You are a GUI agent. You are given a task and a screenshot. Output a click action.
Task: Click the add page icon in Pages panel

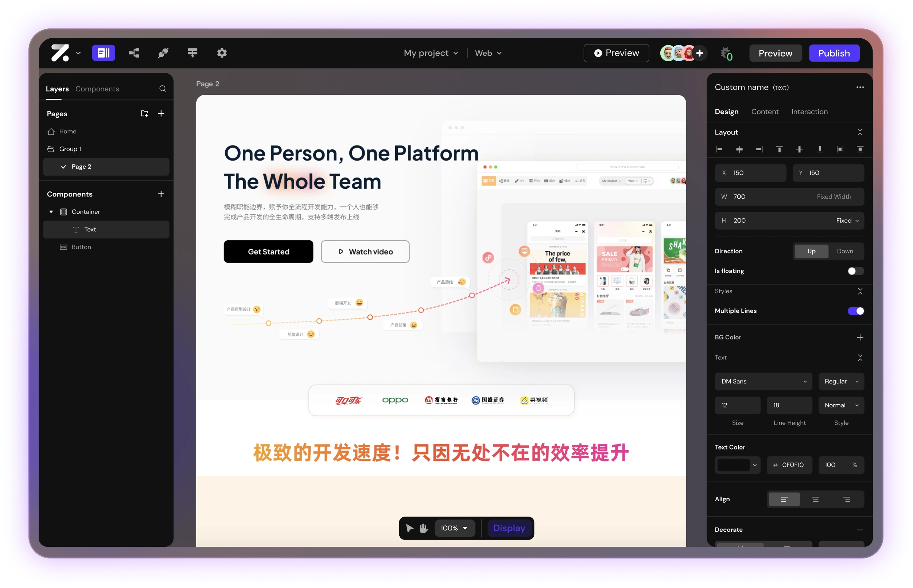coord(161,113)
